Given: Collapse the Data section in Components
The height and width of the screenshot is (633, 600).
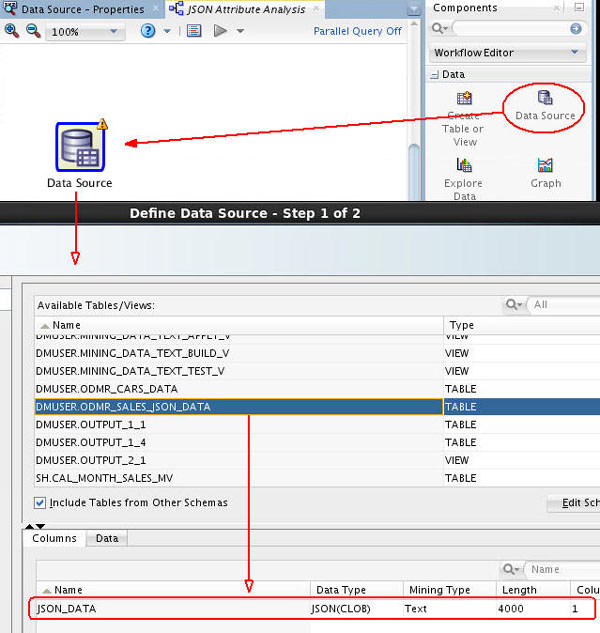Looking at the screenshot, I should [x=434, y=75].
